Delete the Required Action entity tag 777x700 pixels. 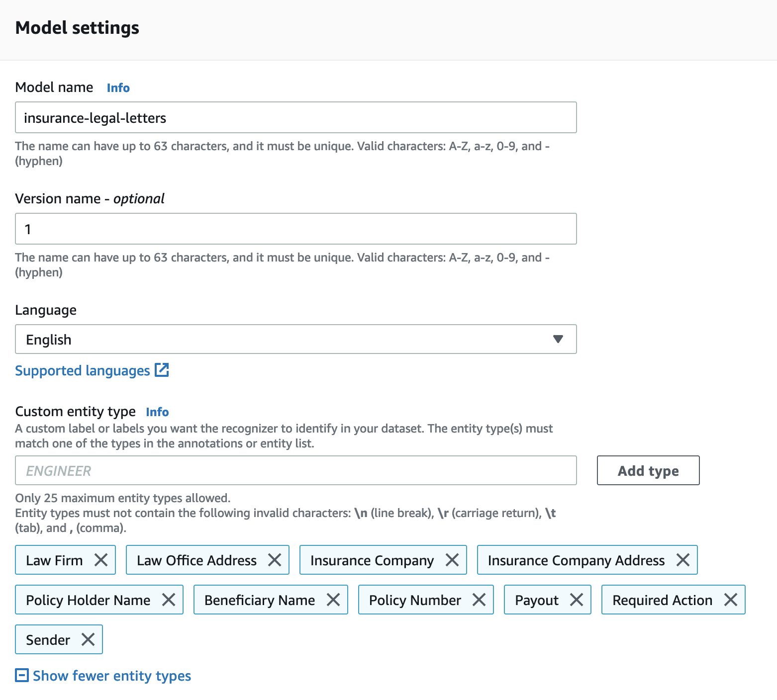coord(731,600)
